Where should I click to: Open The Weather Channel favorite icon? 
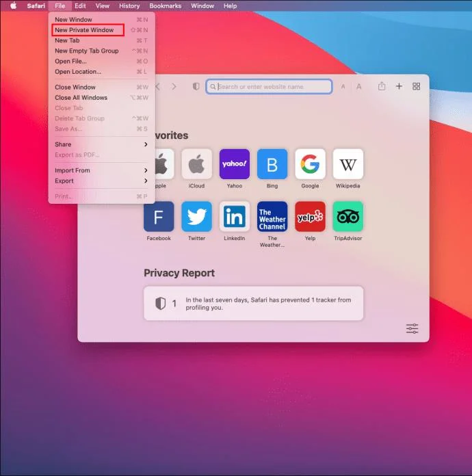272,216
